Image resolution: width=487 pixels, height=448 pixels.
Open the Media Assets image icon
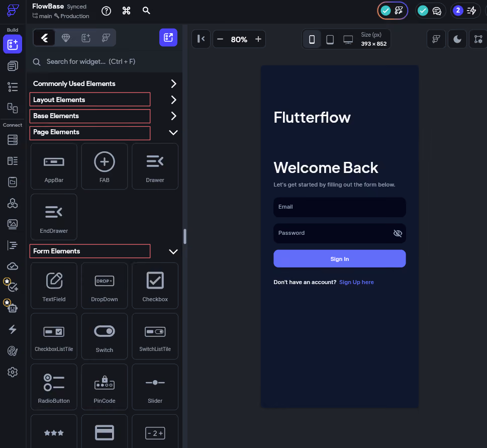pos(13,224)
